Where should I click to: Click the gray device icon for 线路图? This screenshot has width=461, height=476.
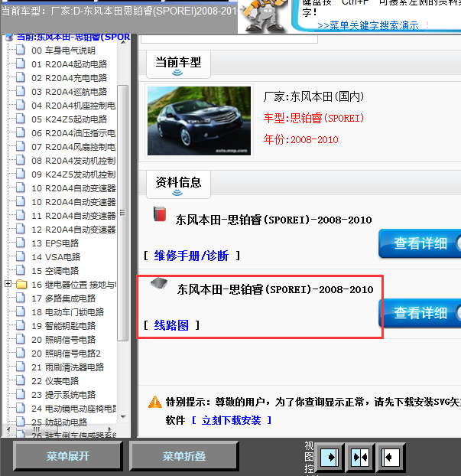click(x=159, y=283)
